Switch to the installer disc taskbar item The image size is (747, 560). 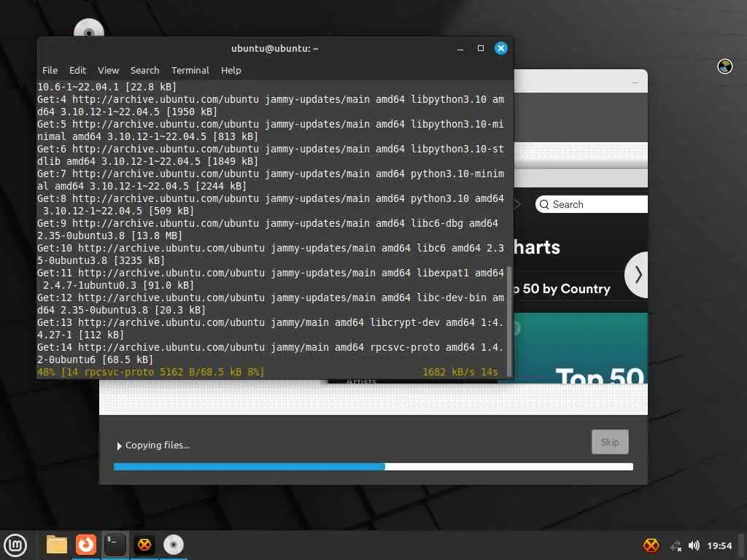coord(174,545)
